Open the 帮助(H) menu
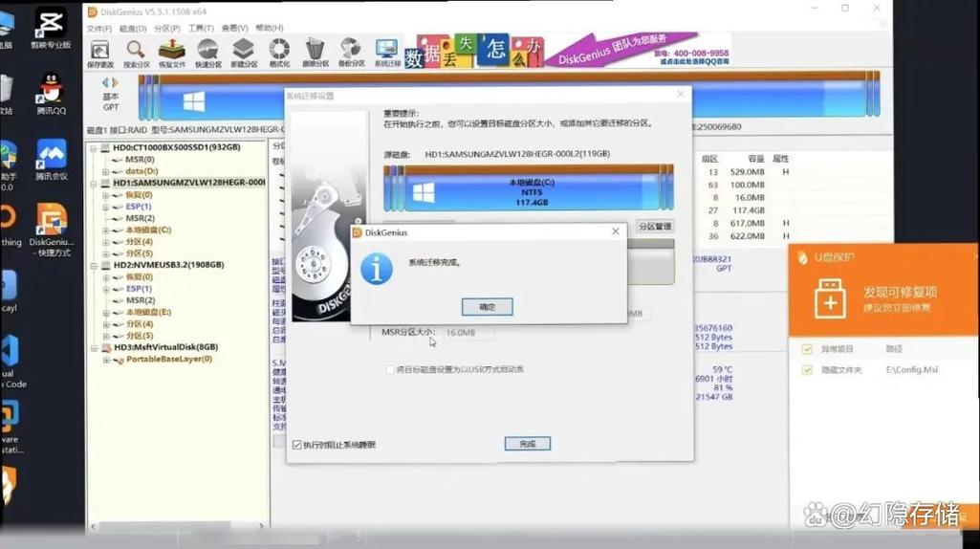The width and height of the screenshot is (980, 549). pyautogui.click(x=270, y=29)
